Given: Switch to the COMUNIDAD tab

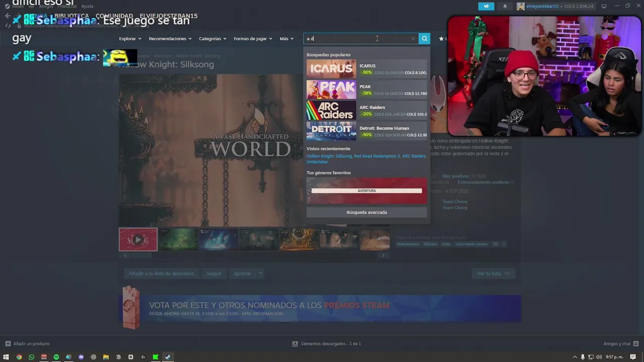Looking at the screenshot, I should [x=114, y=16].
